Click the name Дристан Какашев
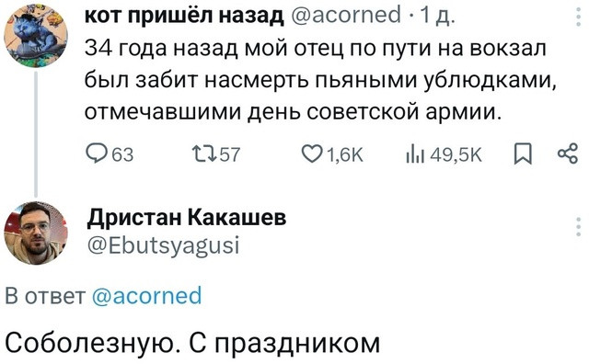The width and height of the screenshot is (589, 364). 187,218
